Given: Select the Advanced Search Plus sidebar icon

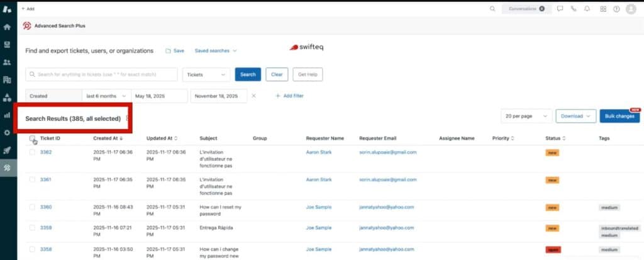Looking at the screenshot, I should click(x=6, y=168).
